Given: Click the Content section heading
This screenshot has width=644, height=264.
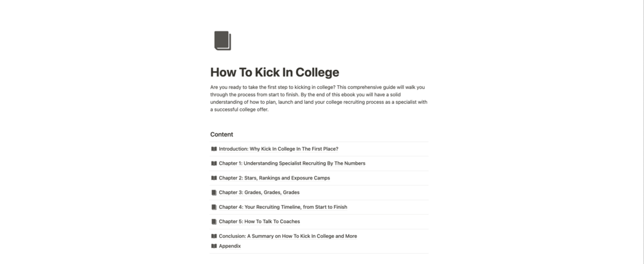Looking at the screenshot, I should [222, 135].
